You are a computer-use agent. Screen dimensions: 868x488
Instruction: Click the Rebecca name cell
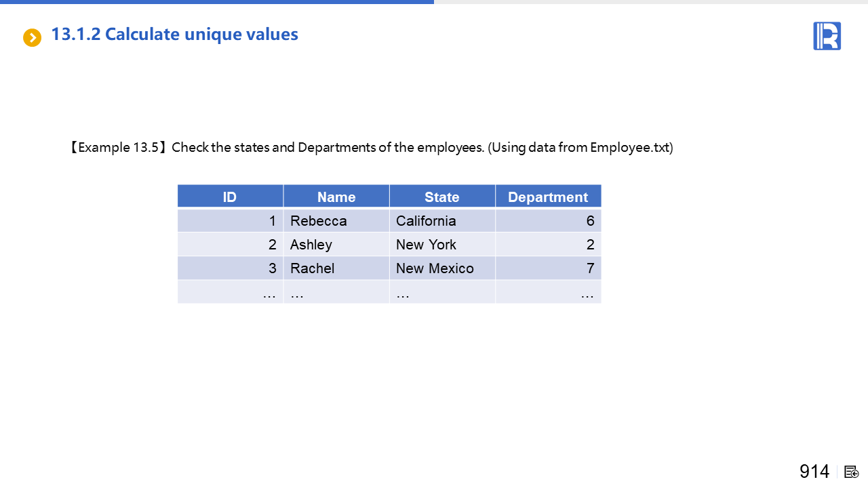319,221
